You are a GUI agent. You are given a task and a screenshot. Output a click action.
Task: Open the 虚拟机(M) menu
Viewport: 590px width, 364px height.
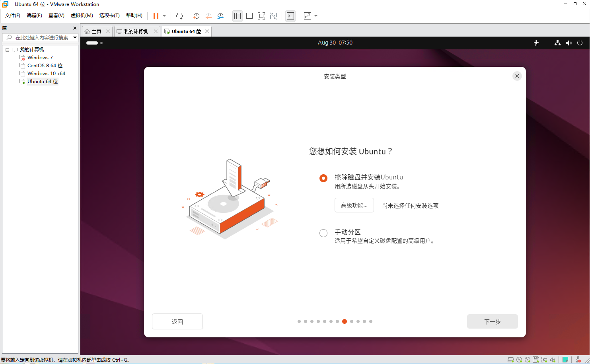tap(82, 16)
